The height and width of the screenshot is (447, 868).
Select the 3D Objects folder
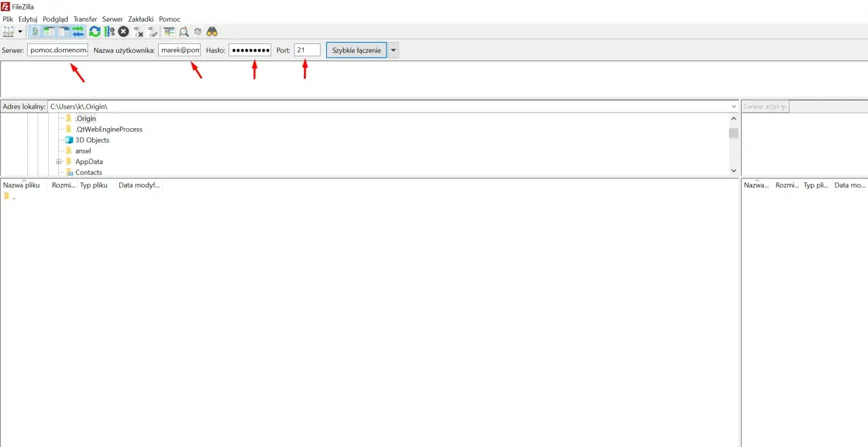point(92,140)
